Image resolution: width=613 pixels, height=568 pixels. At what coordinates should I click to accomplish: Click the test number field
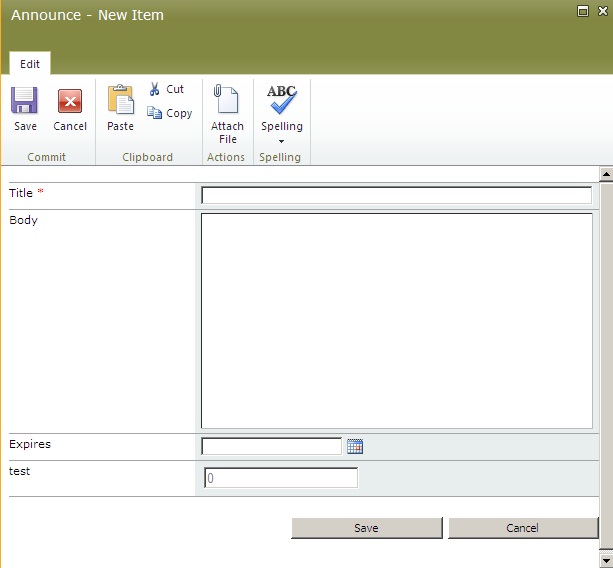tap(281, 478)
